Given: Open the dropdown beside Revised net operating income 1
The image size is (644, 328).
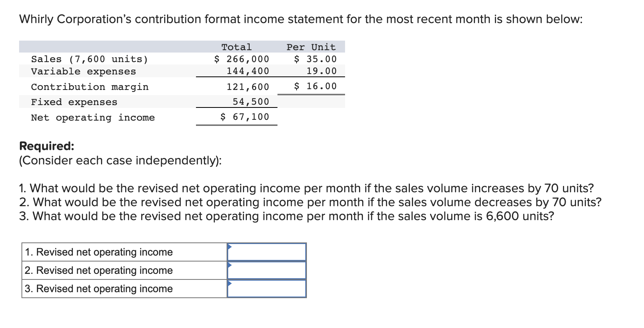Looking at the screenshot, I should 231,247.
